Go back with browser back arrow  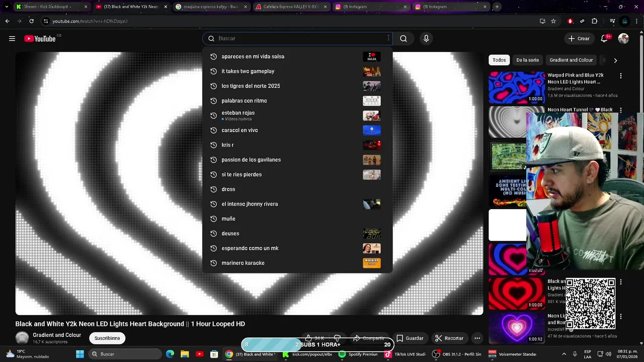[x=7, y=21]
